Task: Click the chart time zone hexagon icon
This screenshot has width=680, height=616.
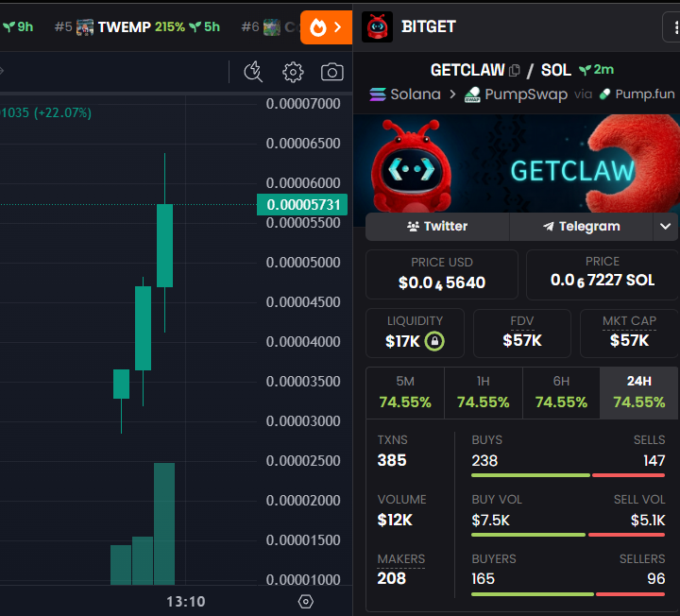Action: (x=306, y=602)
